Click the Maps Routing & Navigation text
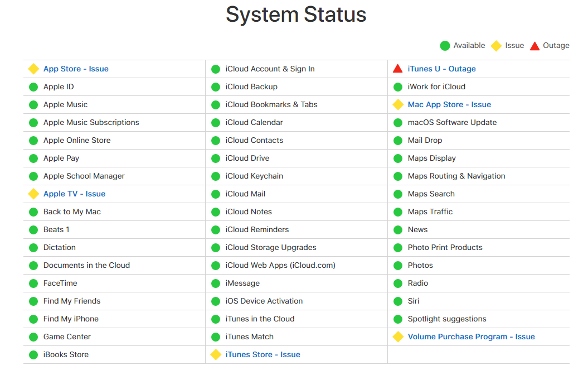Image resolution: width=588 pixels, height=370 pixels. [456, 176]
